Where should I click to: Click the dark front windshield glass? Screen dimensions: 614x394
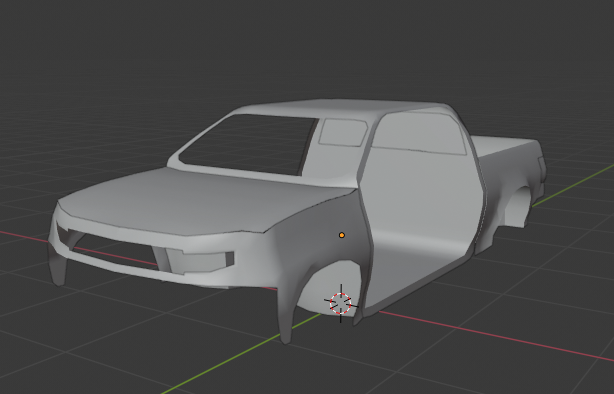pos(248,144)
